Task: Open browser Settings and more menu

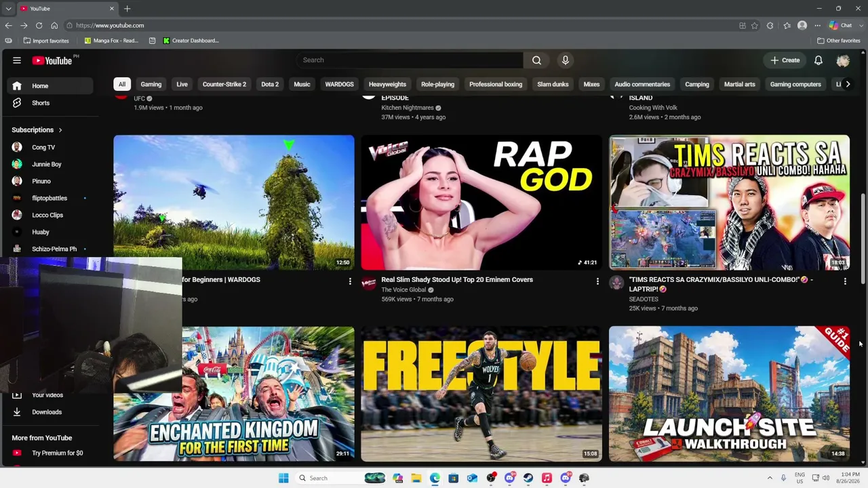Action: (x=818, y=26)
